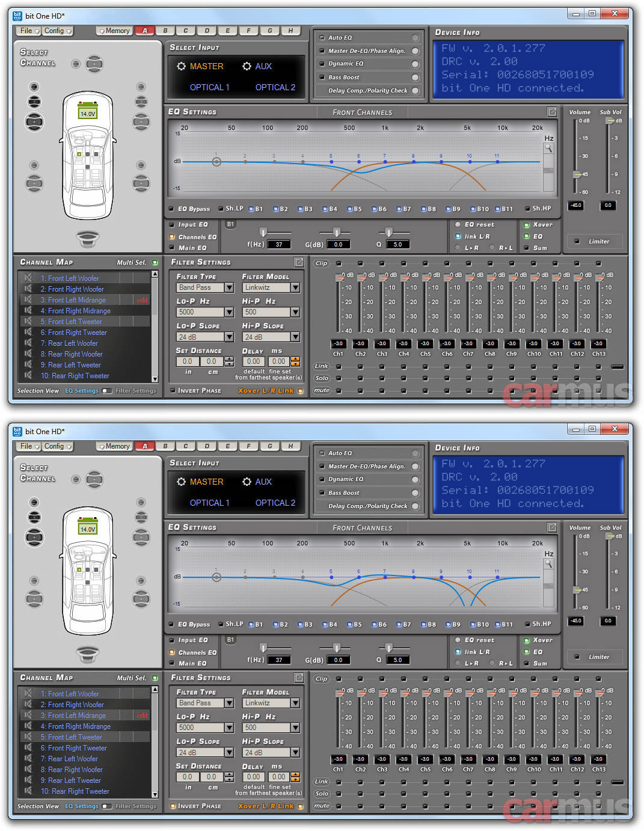644x831 pixels.
Task: Switch to memory preset D in lower window
Action: point(207,446)
